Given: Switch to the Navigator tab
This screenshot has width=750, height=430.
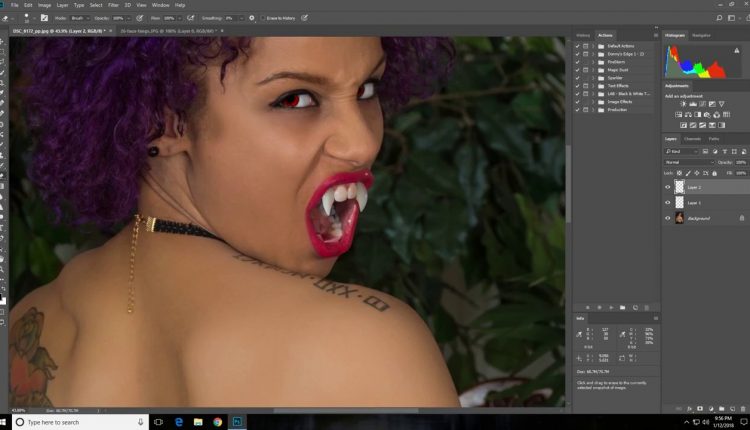Looking at the screenshot, I should click(x=701, y=35).
